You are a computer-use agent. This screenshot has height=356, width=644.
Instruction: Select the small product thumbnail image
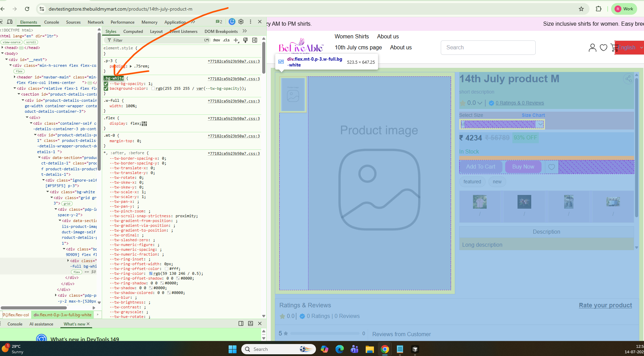pos(293,95)
